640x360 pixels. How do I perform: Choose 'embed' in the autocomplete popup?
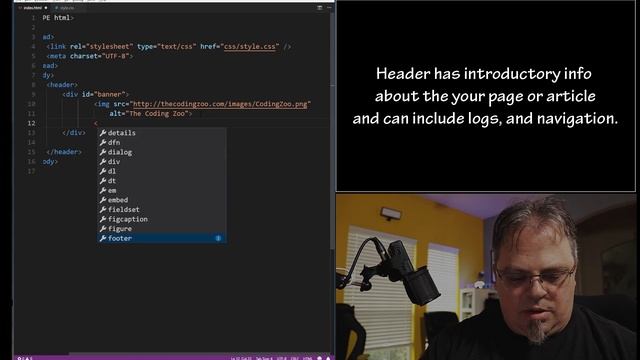[x=162, y=200]
